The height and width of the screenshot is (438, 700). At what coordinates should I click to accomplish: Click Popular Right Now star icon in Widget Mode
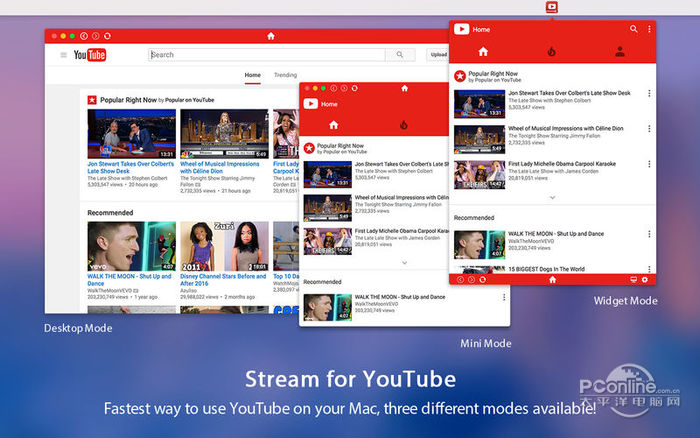[x=460, y=76]
